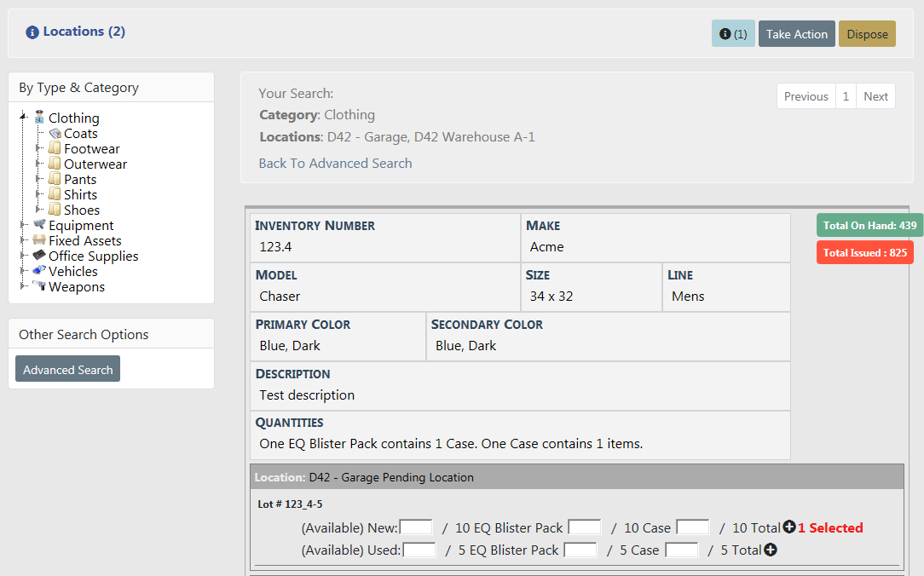Click the Equipment category icon
The width and height of the screenshot is (924, 576).
tap(39, 225)
